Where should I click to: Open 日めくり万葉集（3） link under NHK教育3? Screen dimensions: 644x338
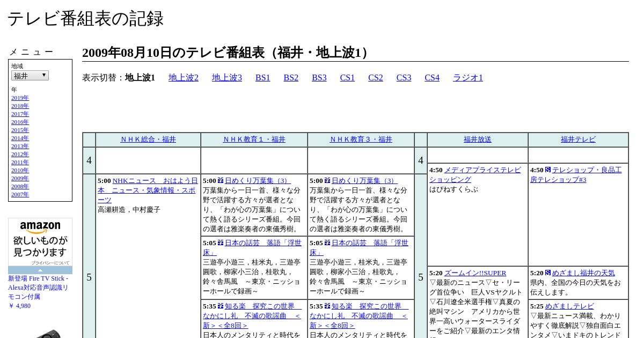pos(364,181)
